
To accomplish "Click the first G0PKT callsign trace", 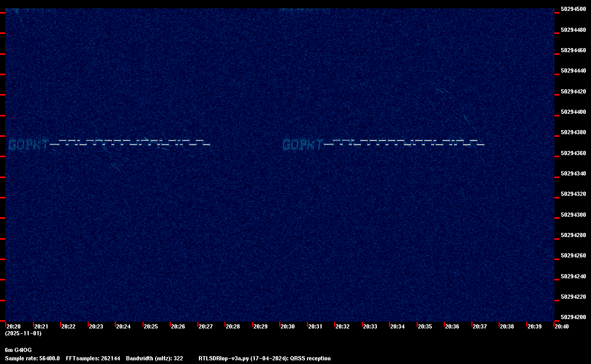I will coord(29,145).
